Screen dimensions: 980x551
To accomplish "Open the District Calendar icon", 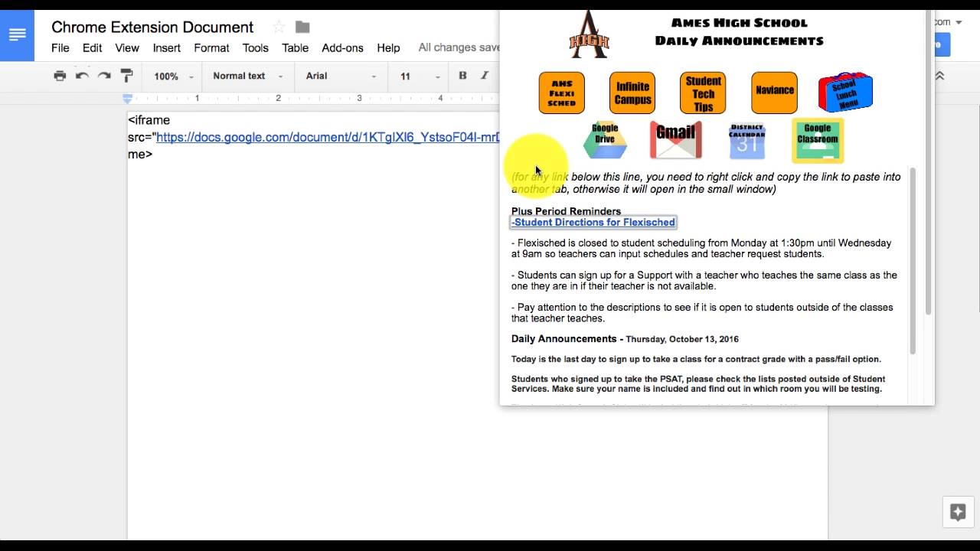I will pyautogui.click(x=746, y=140).
